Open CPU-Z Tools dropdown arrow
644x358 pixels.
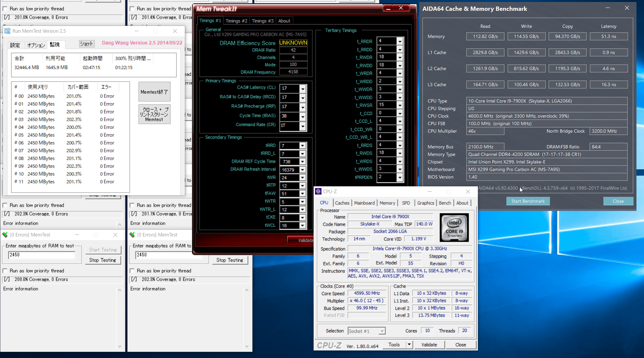coord(409,345)
